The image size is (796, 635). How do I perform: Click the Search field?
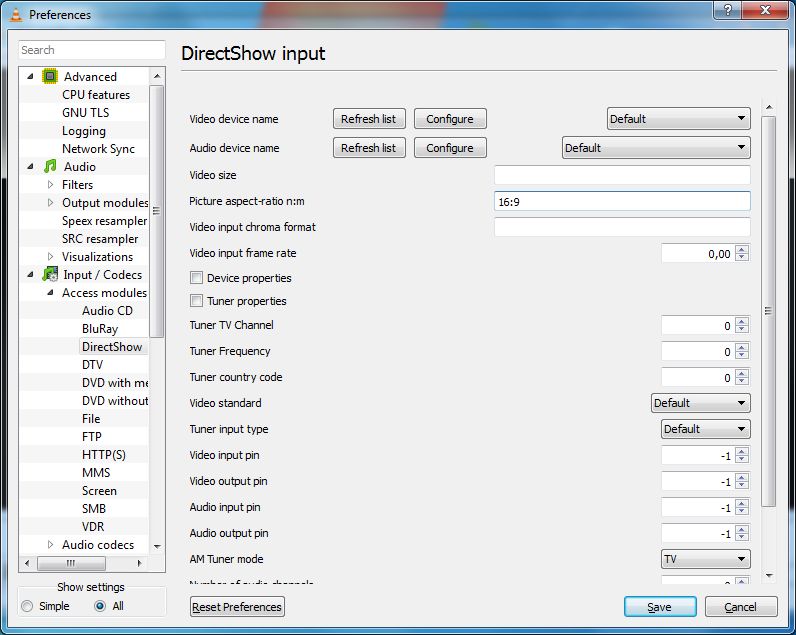pos(92,50)
